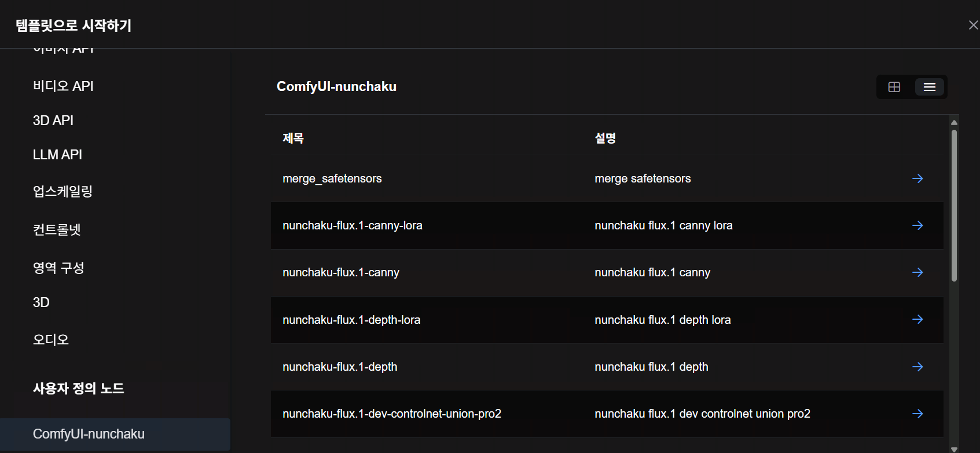Image resolution: width=980 pixels, height=453 pixels.
Task: Open the 3D API category
Action: pos(53,120)
